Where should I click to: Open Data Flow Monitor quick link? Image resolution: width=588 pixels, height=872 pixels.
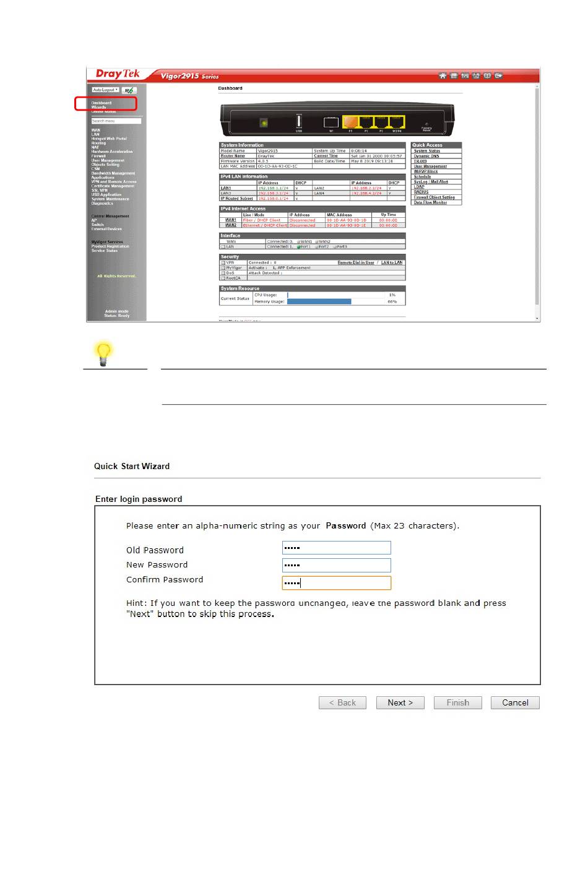tap(430, 202)
